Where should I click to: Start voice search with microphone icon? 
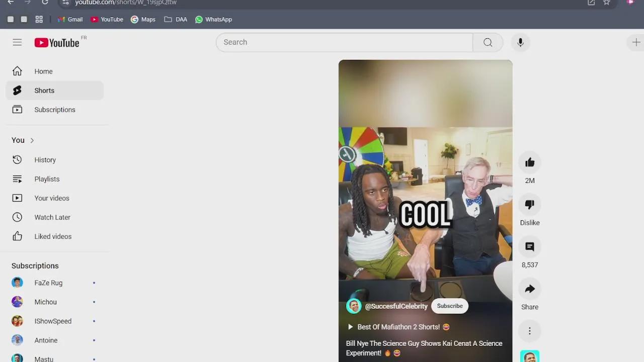[x=520, y=42]
